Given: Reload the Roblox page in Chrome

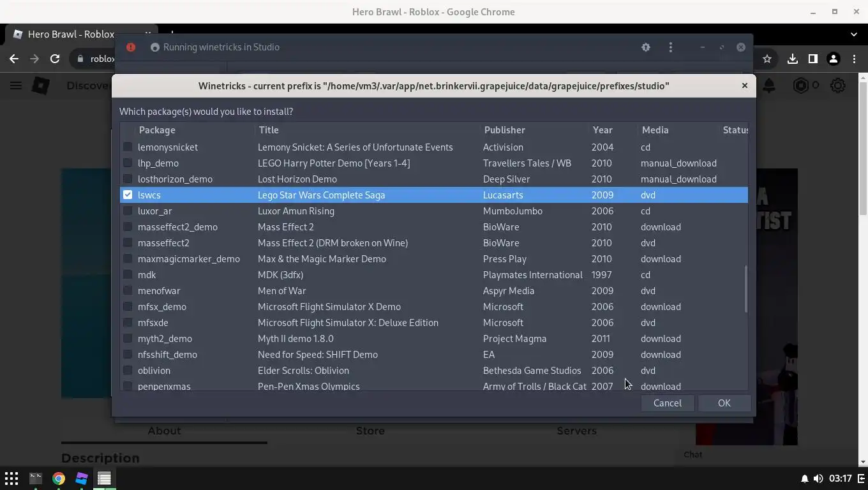Looking at the screenshot, I should [55, 59].
